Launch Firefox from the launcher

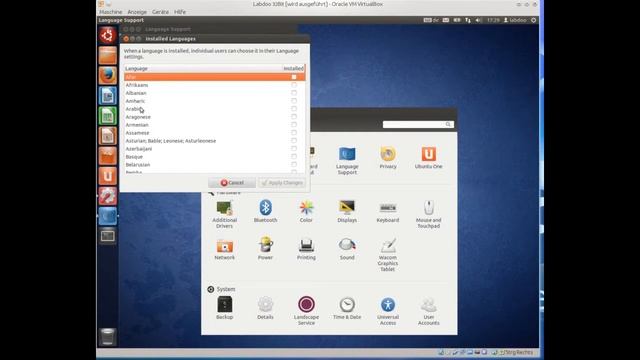(107, 76)
